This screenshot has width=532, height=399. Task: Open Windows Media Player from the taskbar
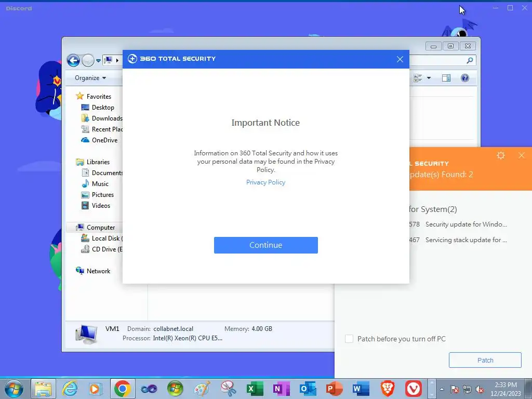96,389
